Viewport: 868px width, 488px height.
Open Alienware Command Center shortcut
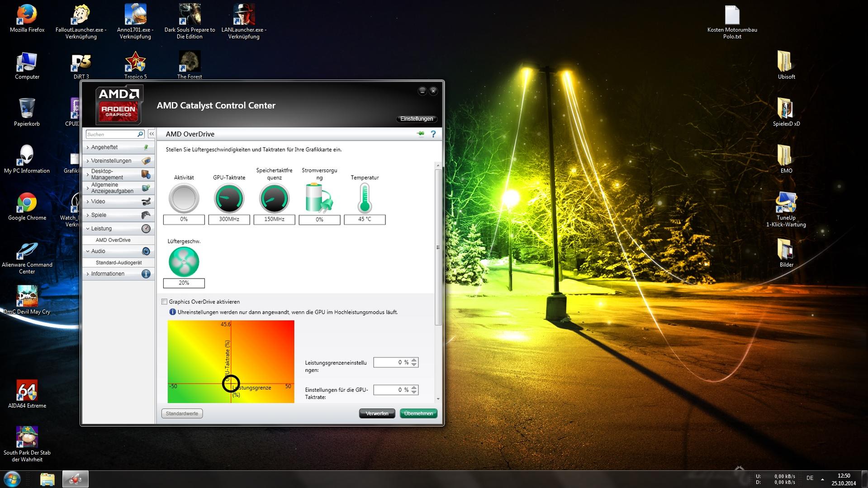tap(27, 257)
